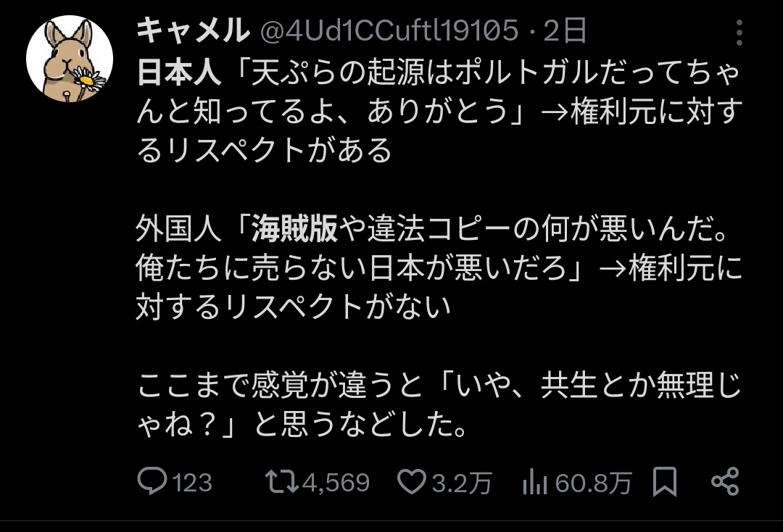783x532 pixels.
Task: Click the paragraph starting with 外国人
Action: [439, 268]
